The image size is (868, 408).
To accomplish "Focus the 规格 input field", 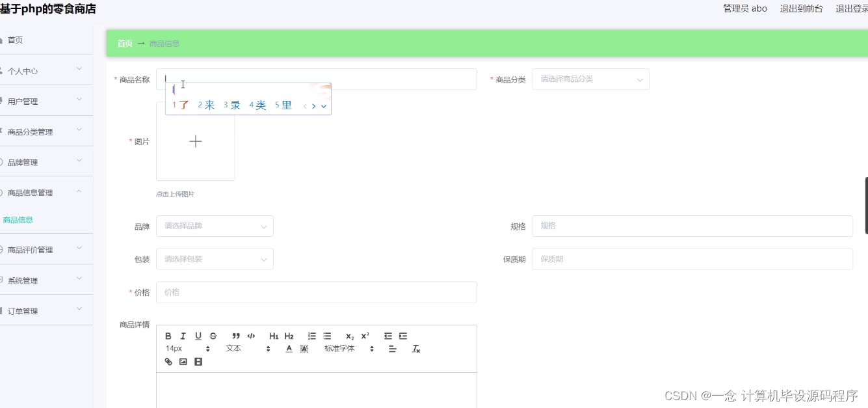I will pos(692,226).
